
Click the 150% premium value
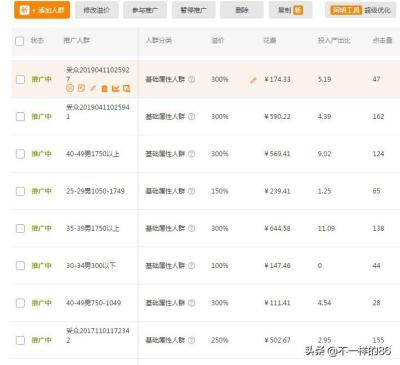click(x=220, y=191)
